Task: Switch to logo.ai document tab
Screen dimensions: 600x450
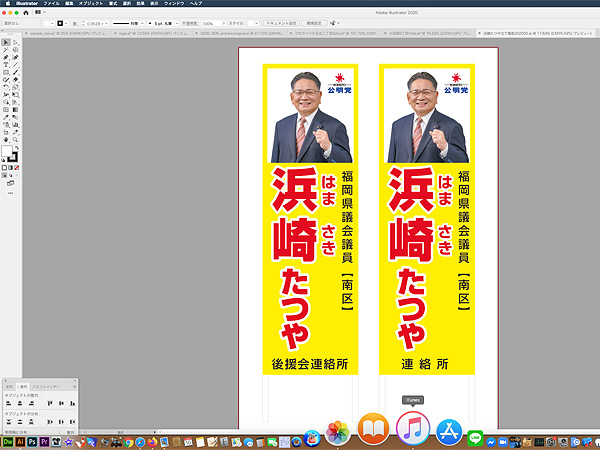Action: point(153,33)
